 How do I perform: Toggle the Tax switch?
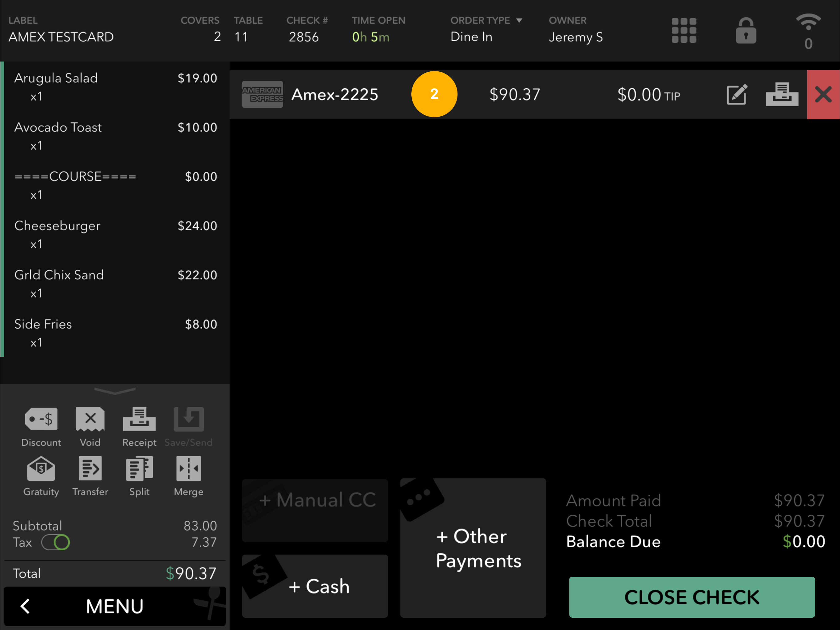55,542
